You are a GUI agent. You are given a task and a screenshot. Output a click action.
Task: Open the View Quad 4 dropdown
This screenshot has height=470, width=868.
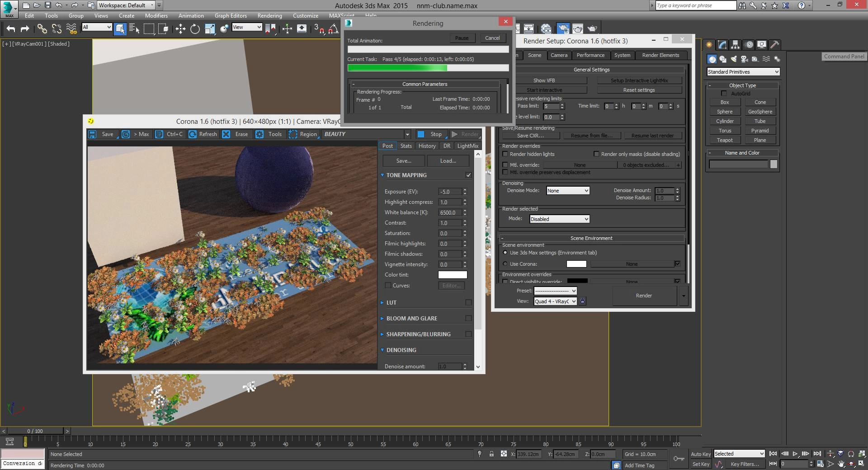coord(555,301)
